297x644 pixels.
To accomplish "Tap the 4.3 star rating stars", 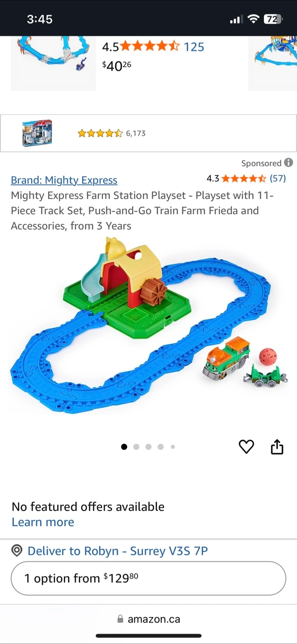I will pyautogui.click(x=244, y=178).
